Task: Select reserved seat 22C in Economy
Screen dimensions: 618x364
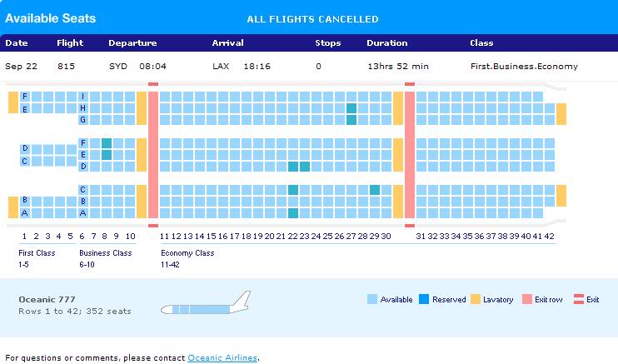Action: [x=293, y=190]
